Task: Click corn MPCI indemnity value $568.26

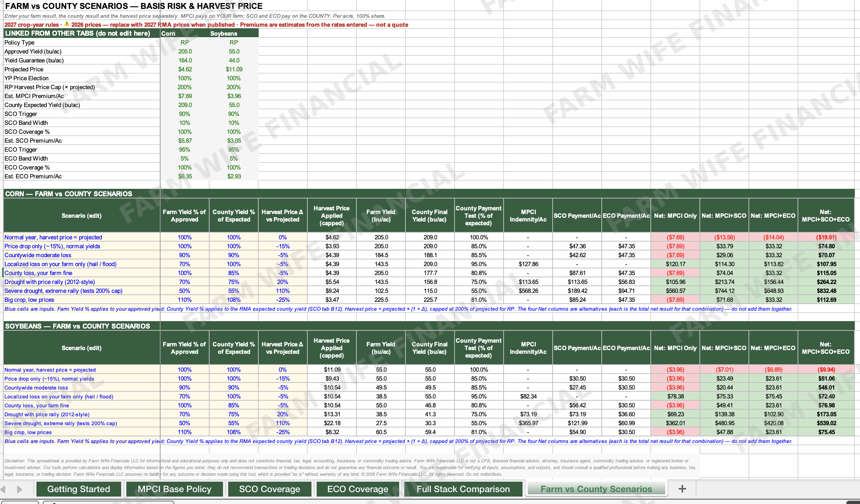Action: pos(528,291)
